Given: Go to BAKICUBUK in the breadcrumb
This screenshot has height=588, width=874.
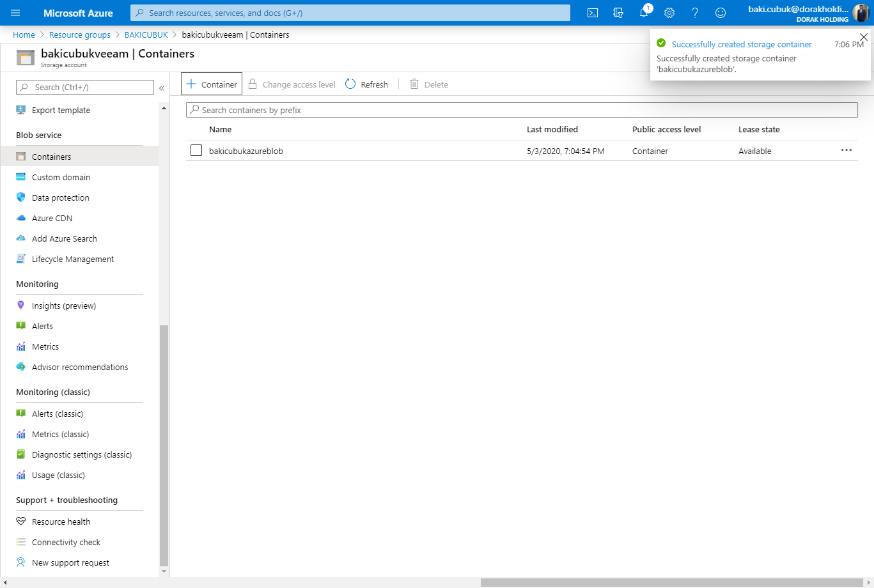Looking at the screenshot, I should (146, 35).
